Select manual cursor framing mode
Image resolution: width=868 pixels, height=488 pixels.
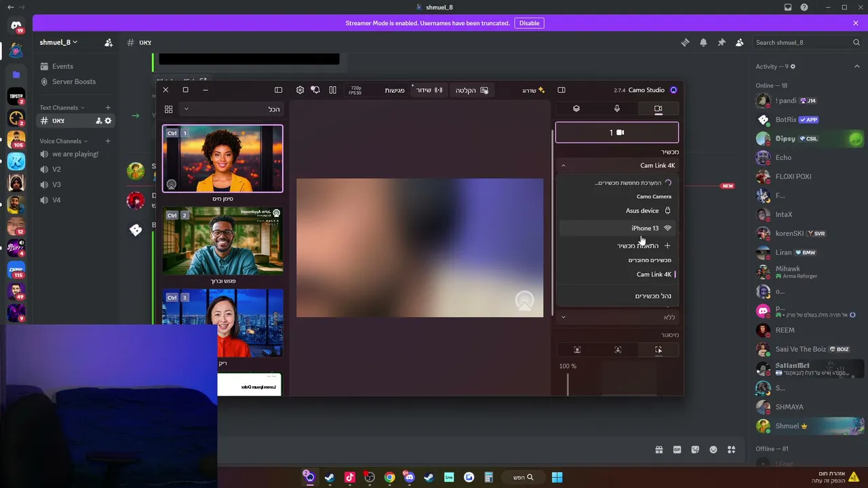(x=658, y=350)
